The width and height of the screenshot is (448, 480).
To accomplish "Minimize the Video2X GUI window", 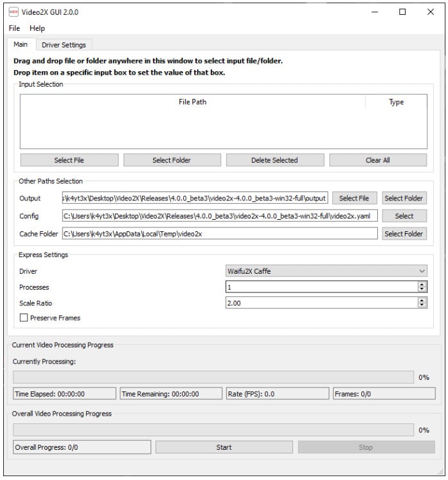I will [375, 12].
